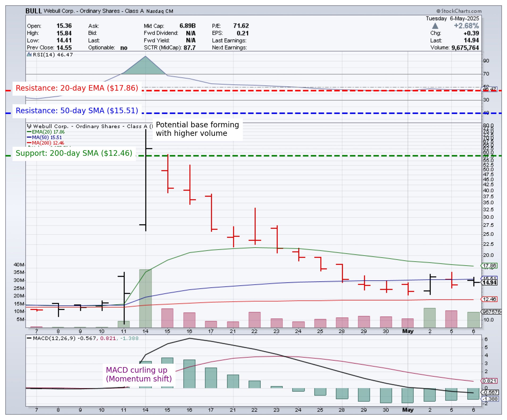Click the MACD(12,26,9) legend label
The image size is (507, 420).
pos(54,338)
